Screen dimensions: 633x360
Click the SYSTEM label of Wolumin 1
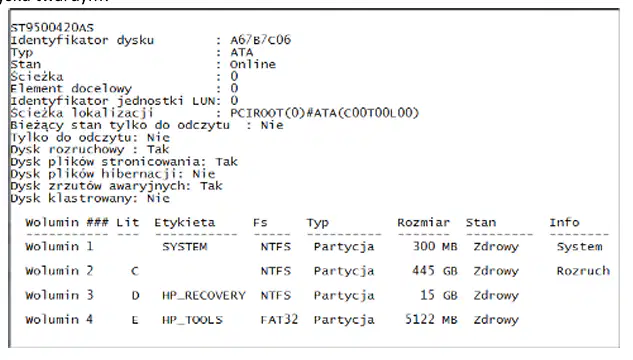[x=184, y=247]
